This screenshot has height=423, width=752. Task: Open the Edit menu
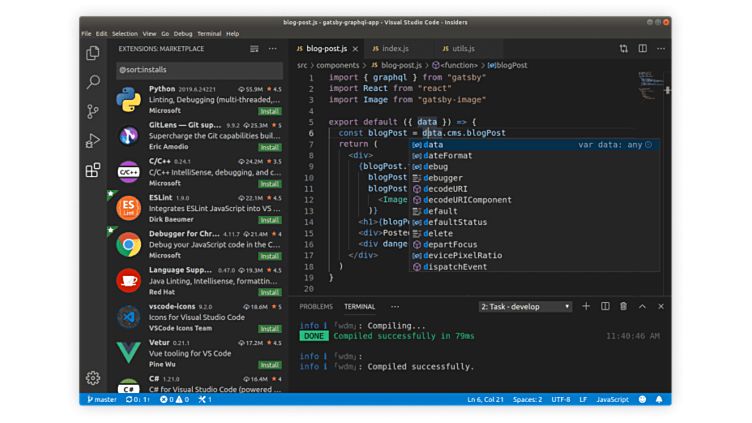click(x=101, y=34)
